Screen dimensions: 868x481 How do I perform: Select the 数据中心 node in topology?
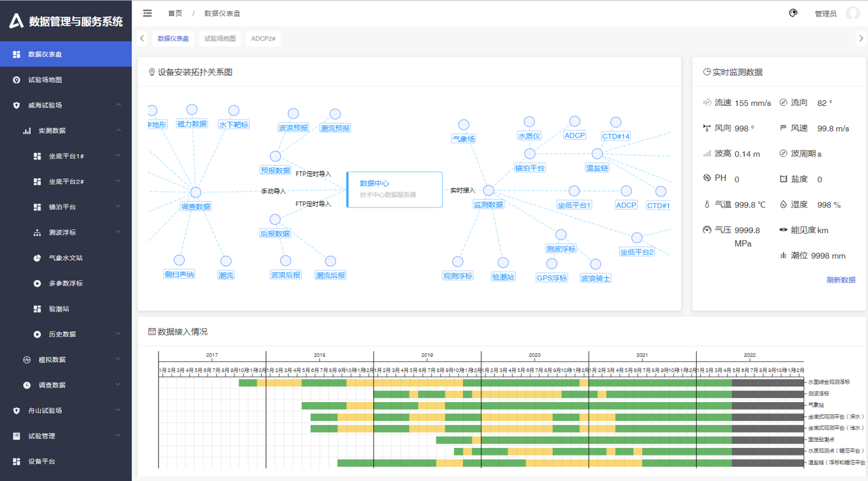(395, 189)
